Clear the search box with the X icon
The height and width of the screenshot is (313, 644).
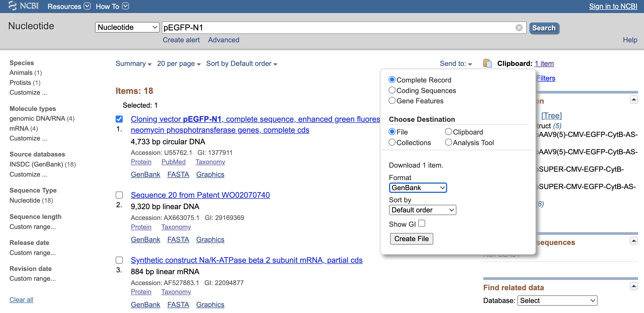[519, 27]
